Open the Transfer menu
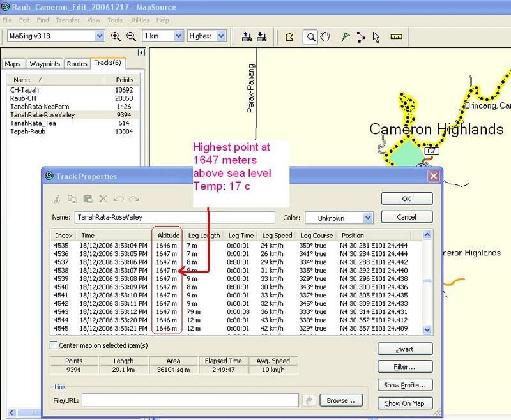The image size is (511, 420). tap(68, 20)
